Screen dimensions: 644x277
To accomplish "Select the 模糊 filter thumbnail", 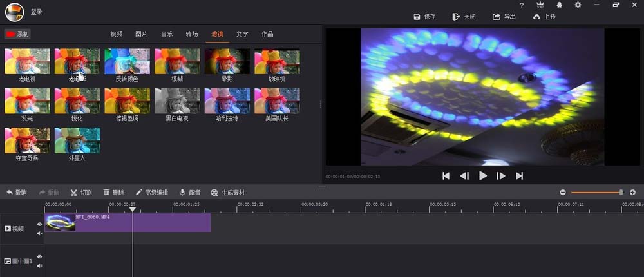I will pos(177,61).
